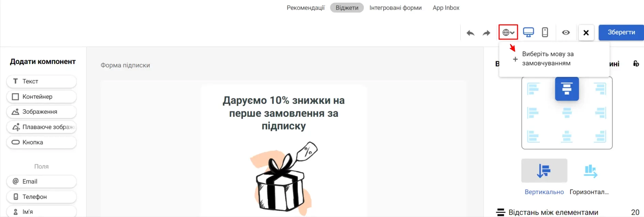Open the Інтегровані форми tab
Screen dimensions: 644x217
395,7
